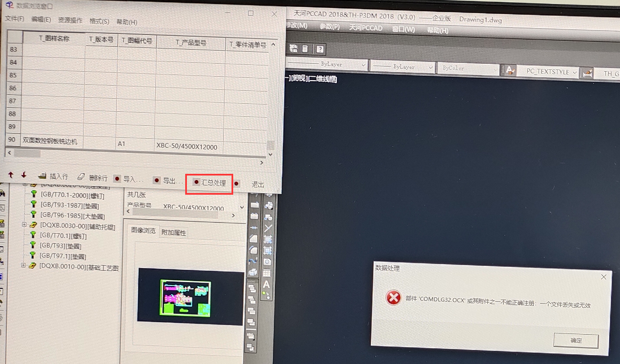Open the PC_TEXTSTYLE dropdown

coord(574,72)
